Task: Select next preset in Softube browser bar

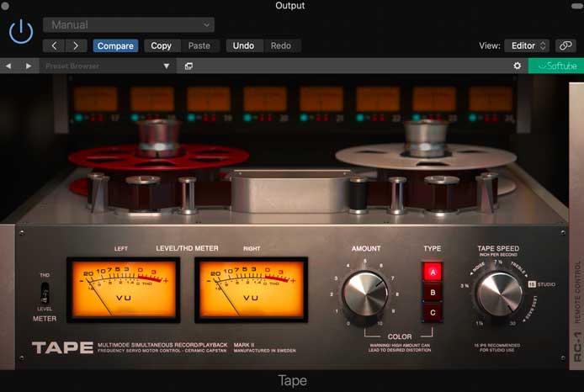Action: pos(29,66)
